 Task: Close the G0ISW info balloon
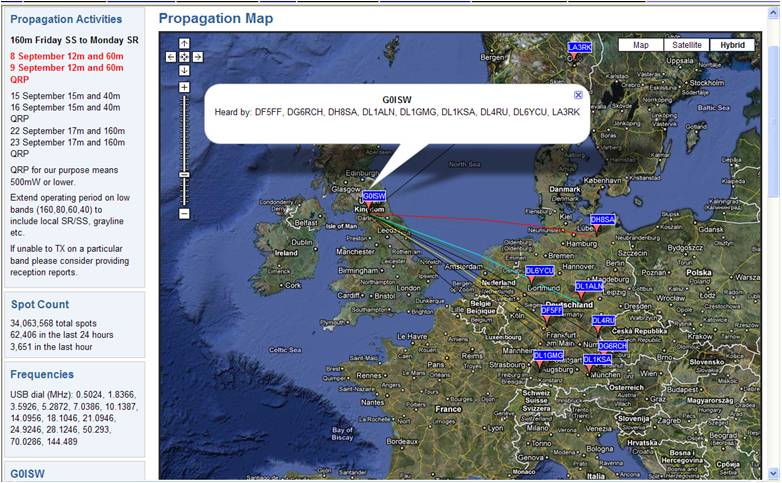pos(578,95)
